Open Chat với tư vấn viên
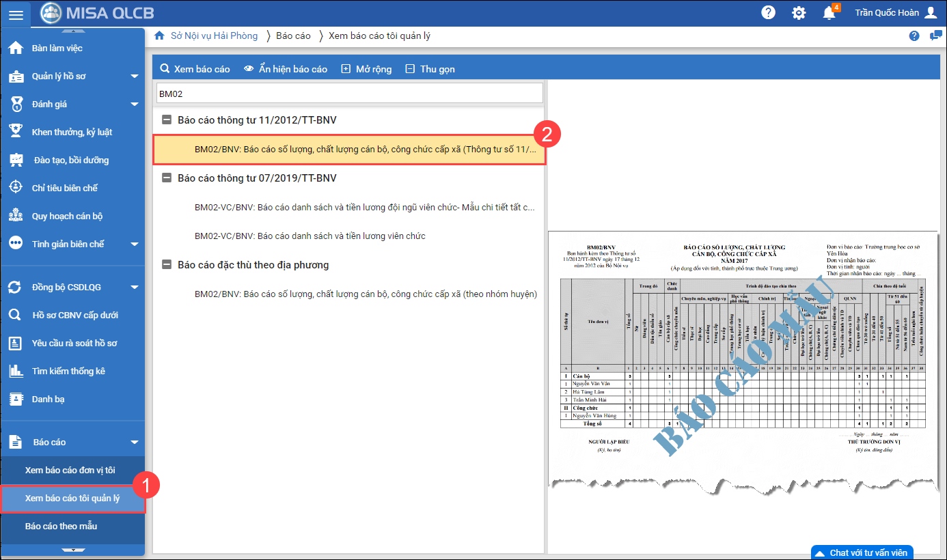This screenshot has height=560, width=947. pyautogui.click(x=862, y=552)
